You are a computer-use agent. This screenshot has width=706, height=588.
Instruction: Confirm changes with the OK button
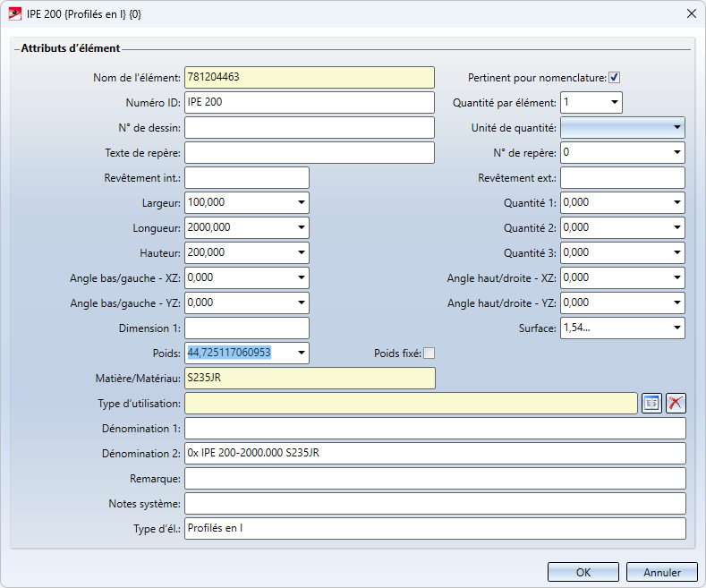click(x=583, y=572)
